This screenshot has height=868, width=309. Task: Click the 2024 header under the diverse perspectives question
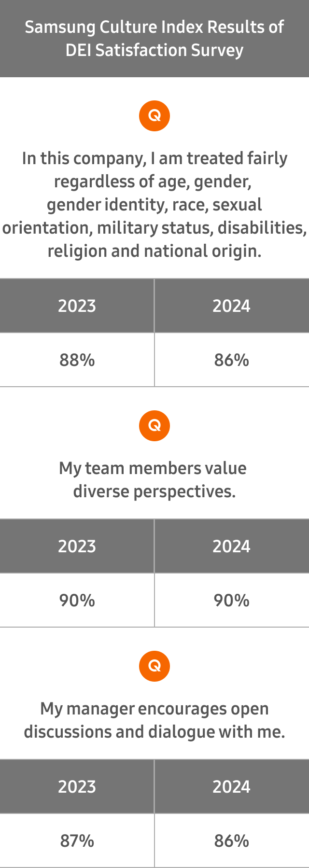pyautogui.click(x=232, y=546)
